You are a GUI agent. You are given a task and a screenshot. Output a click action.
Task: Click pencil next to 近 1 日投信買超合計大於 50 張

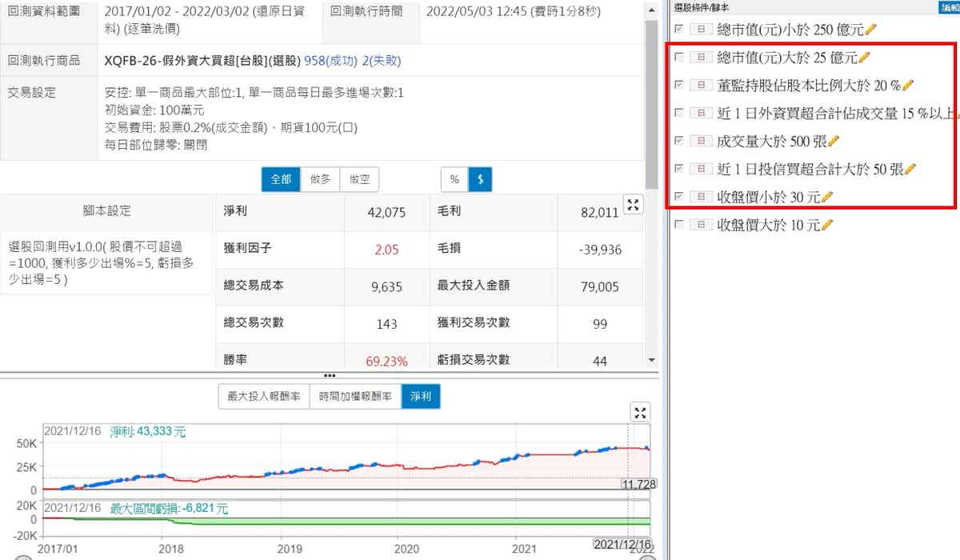click(x=910, y=169)
